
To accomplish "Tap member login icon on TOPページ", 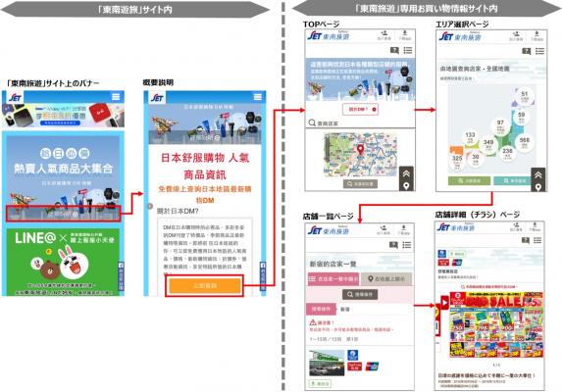I will (383, 34).
